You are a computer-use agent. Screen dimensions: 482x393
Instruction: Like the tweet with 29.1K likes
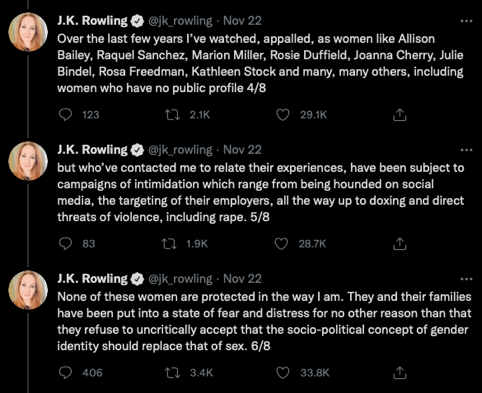tap(283, 115)
